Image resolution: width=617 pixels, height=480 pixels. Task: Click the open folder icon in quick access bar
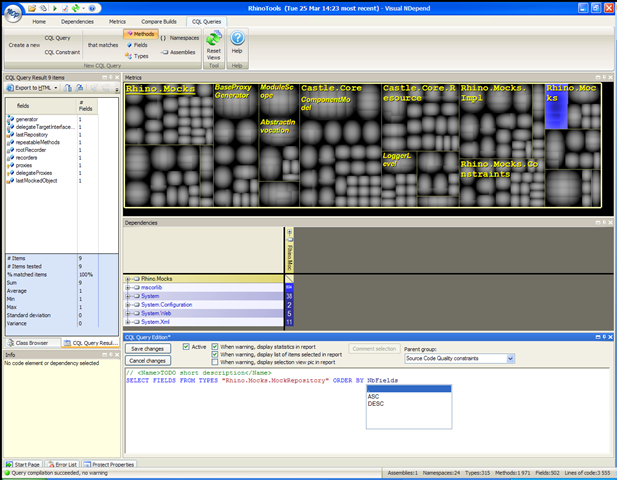point(32,8)
